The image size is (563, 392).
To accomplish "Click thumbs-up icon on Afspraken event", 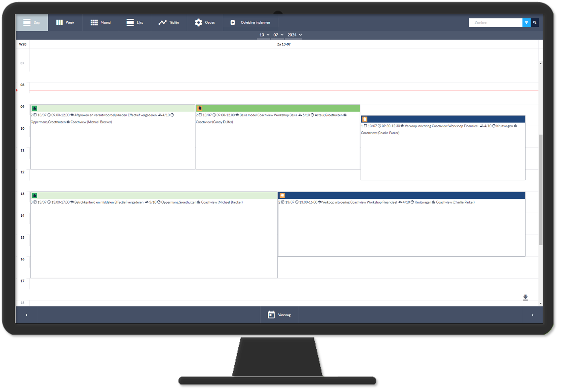I will click(x=35, y=108).
